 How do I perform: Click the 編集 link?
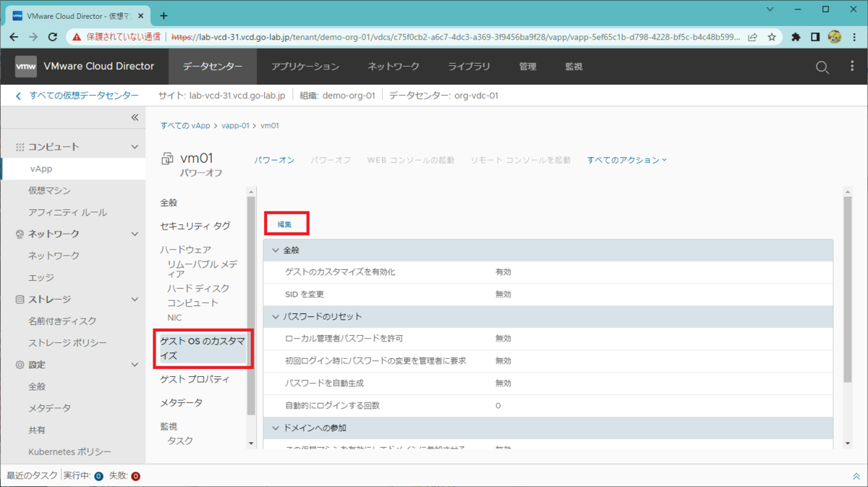click(x=285, y=225)
